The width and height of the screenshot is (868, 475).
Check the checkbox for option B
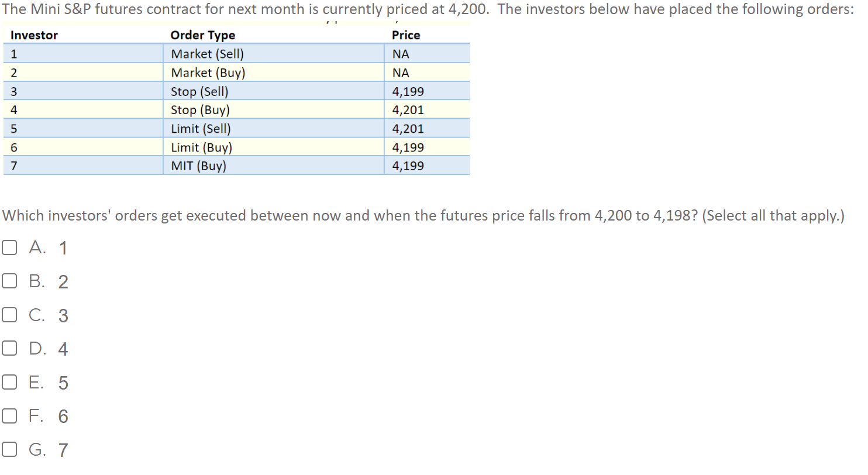9,281
